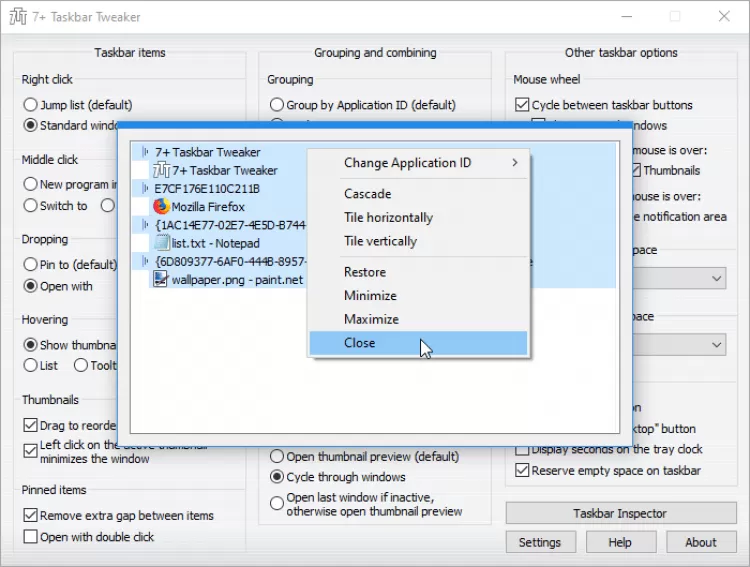Choose Tile vertically from context menu
Viewport: 750px width, 567px height.
(419, 241)
